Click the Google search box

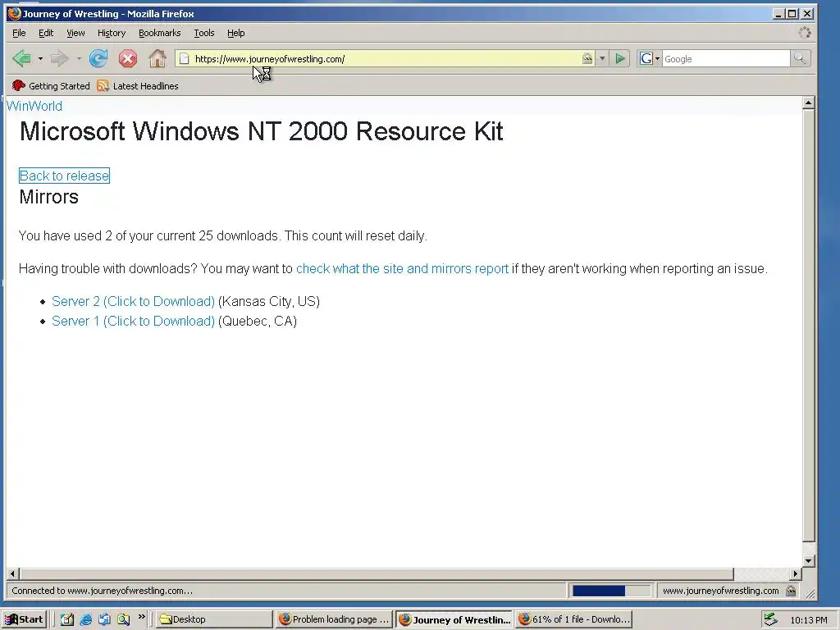point(726,59)
